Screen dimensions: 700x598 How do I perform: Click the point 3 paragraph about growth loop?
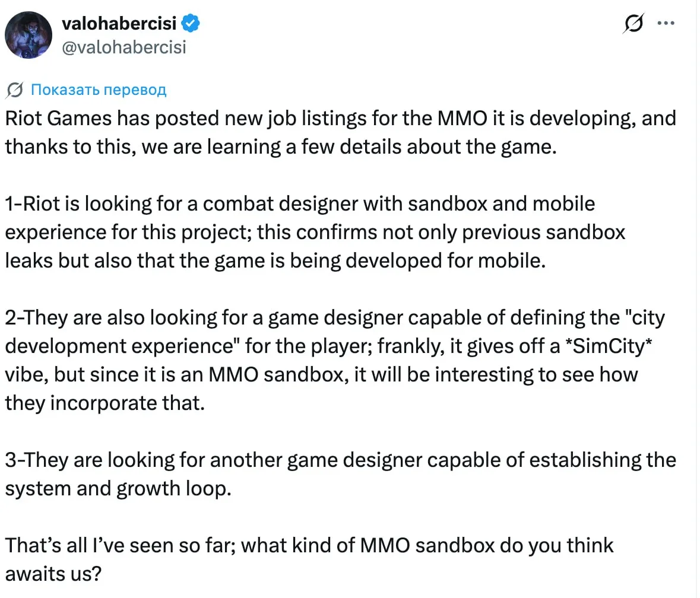341,474
